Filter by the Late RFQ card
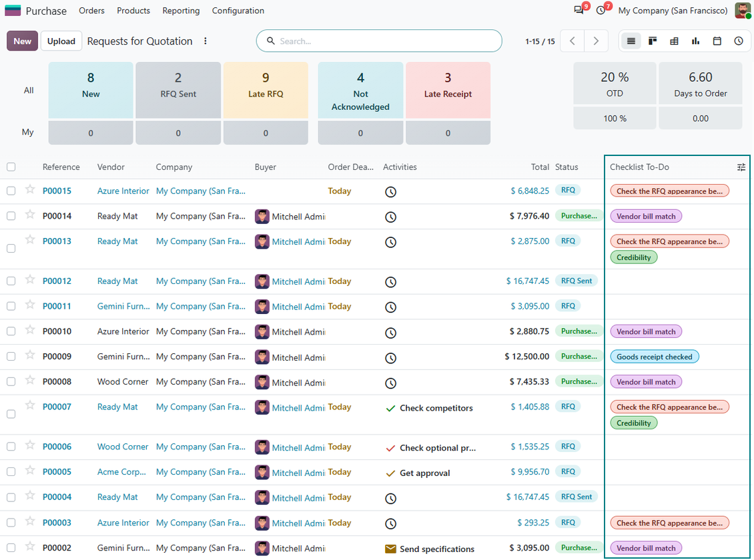 coord(266,90)
